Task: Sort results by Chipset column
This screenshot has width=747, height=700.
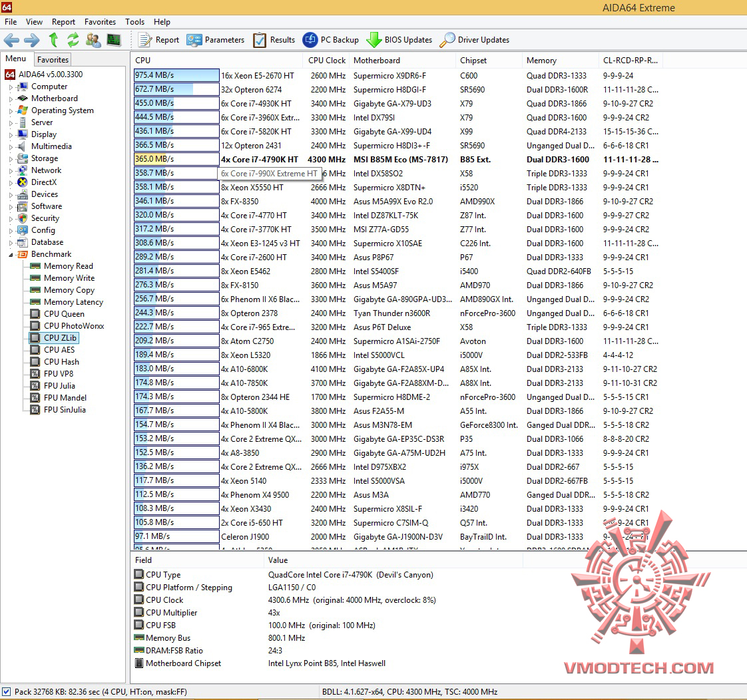Action: tap(488, 61)
